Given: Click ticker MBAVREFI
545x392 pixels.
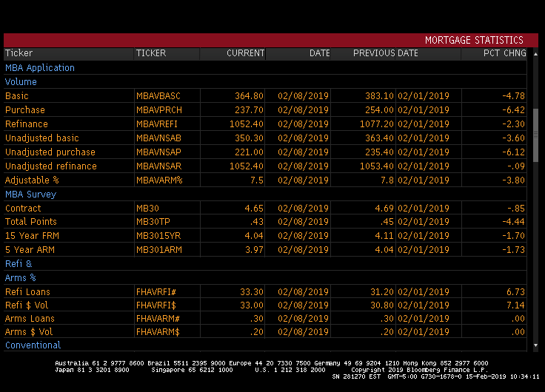Looking at the screenshot, I should tap(157, 124).
